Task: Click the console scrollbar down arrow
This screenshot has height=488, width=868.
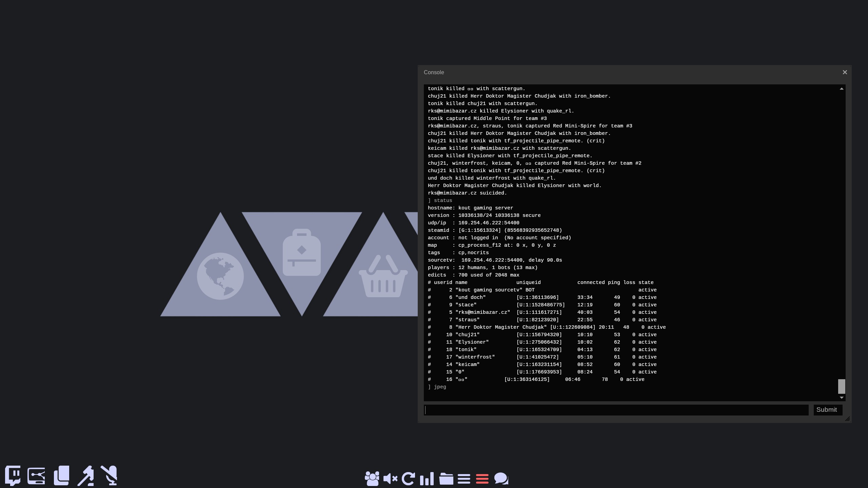Action: click(x=842, y=398)
